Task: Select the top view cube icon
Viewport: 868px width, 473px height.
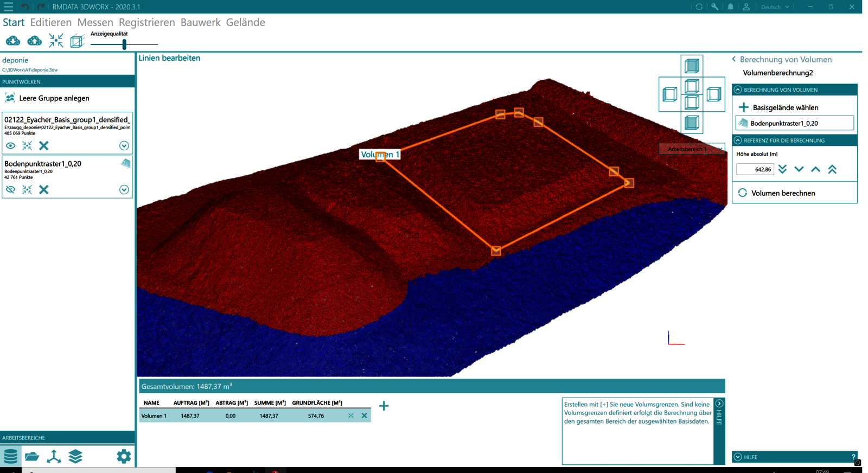Action: [x=692, y=66]
